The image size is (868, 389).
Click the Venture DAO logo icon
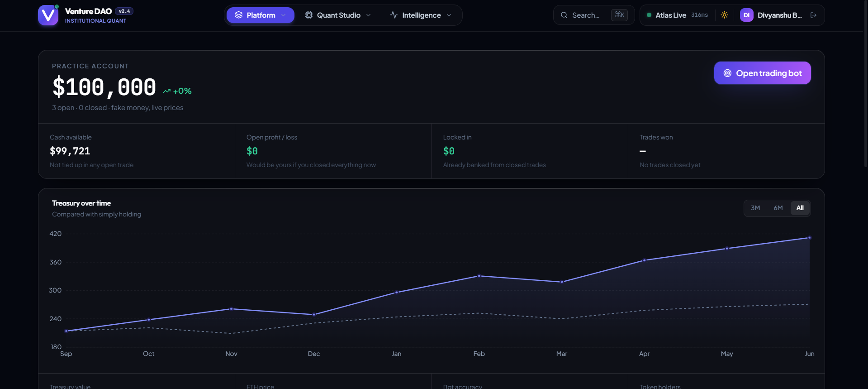click(48, 15)
